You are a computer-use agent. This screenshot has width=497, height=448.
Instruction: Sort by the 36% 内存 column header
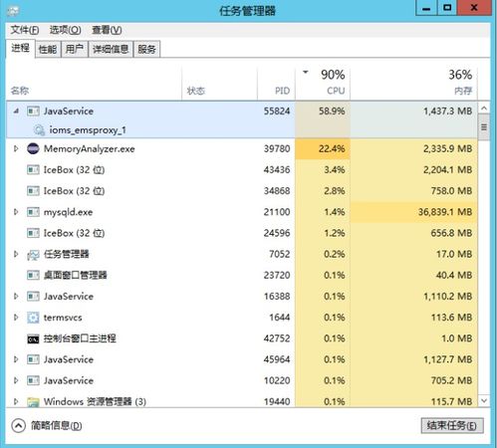(x=414, y=83)
